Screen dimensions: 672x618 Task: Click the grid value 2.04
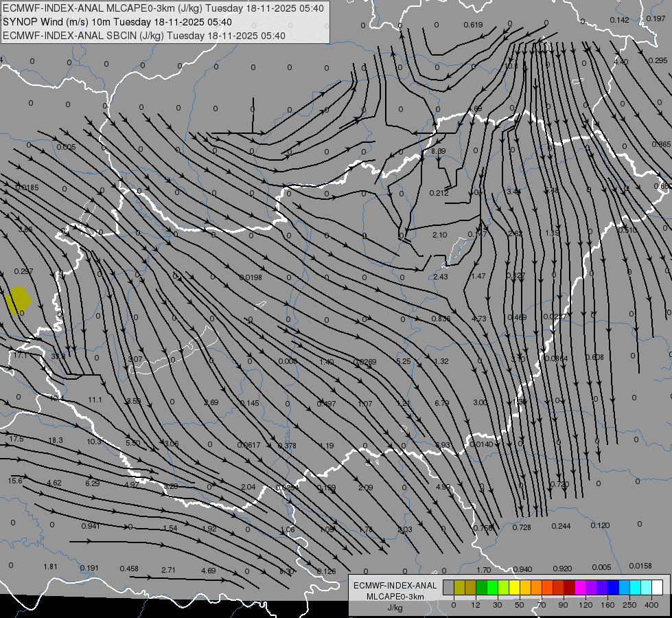[248, 487]
